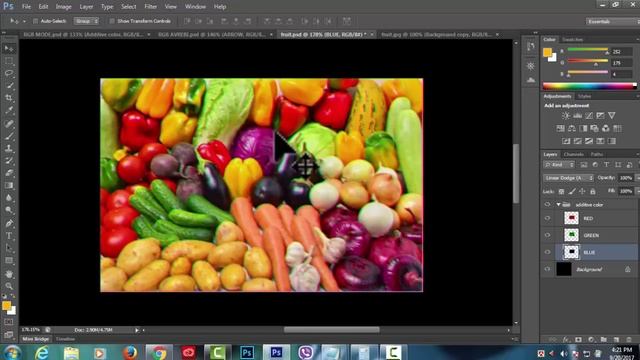Open the Opacity slider dropdown
640x360 pixels.
coord(638,178)
